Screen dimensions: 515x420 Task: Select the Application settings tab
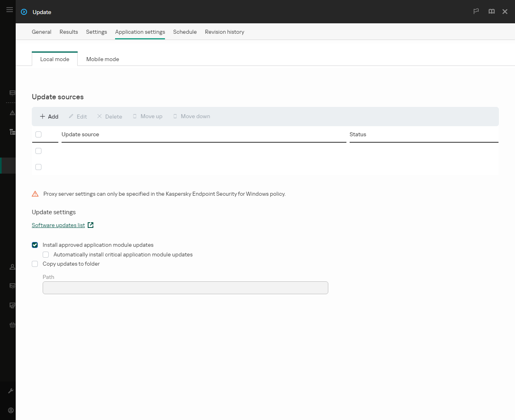click(140, 32)
